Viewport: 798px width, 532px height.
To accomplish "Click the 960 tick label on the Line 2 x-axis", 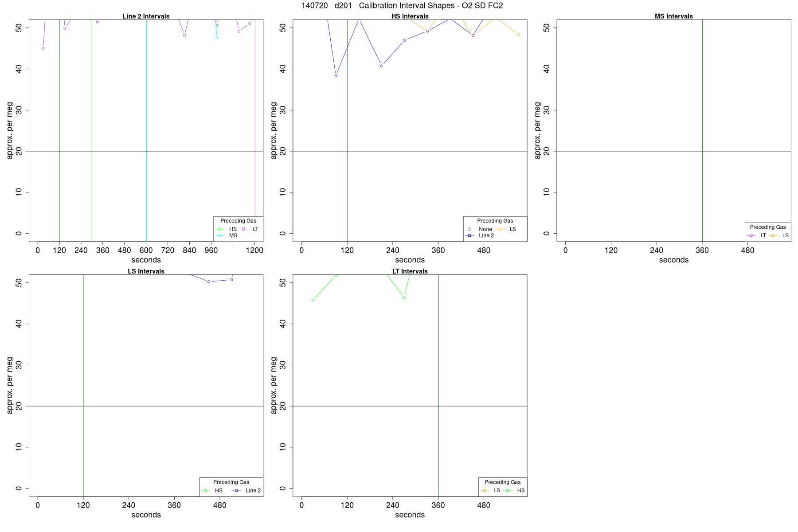I will click(x=211, y=250).
